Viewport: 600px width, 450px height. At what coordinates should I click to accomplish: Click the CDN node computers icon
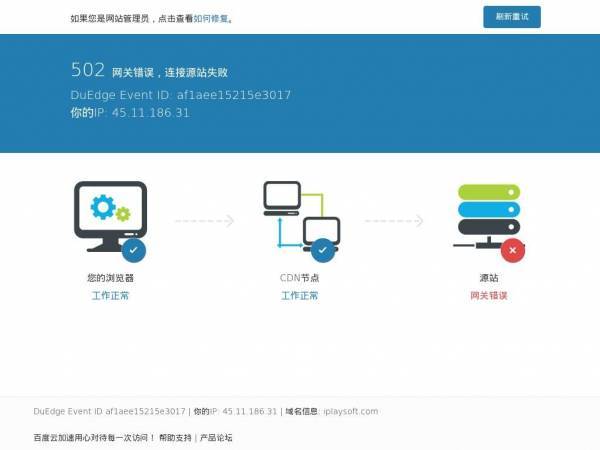click(302, 216)
